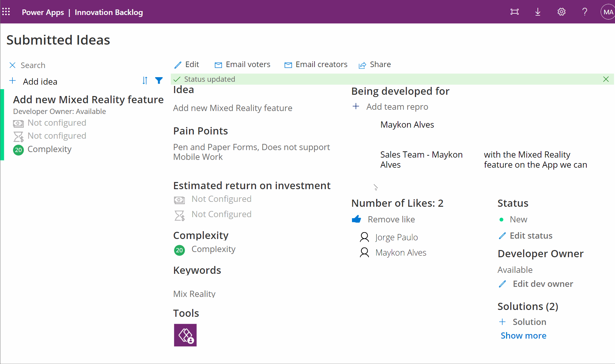Screen dimensions: 615x364
Task: Toggle Remove like on this idea
Action: coord(383,219)
